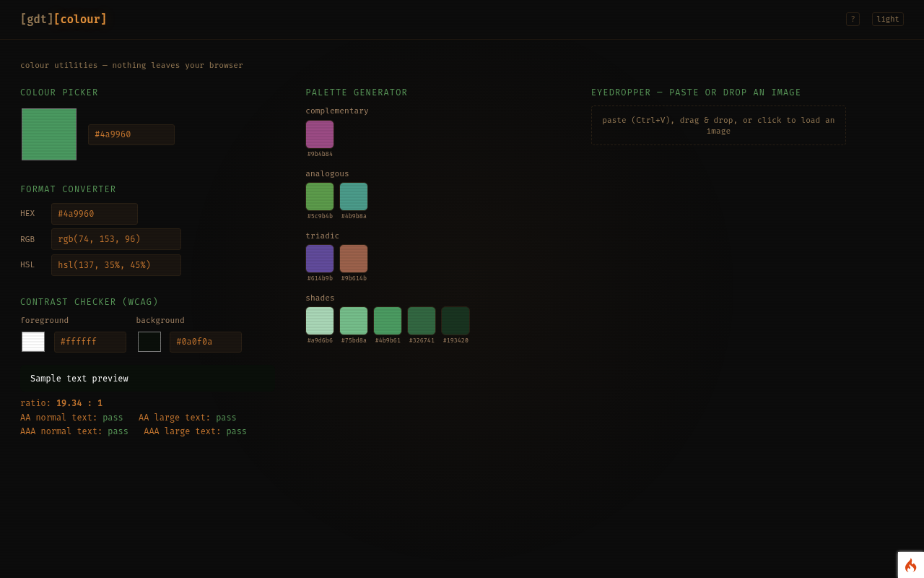Click the COLOUR PICKER section heading
Image resolution: width=924 pixels, height=578 pixels.
pyautogui.click(x=59, y=92)
